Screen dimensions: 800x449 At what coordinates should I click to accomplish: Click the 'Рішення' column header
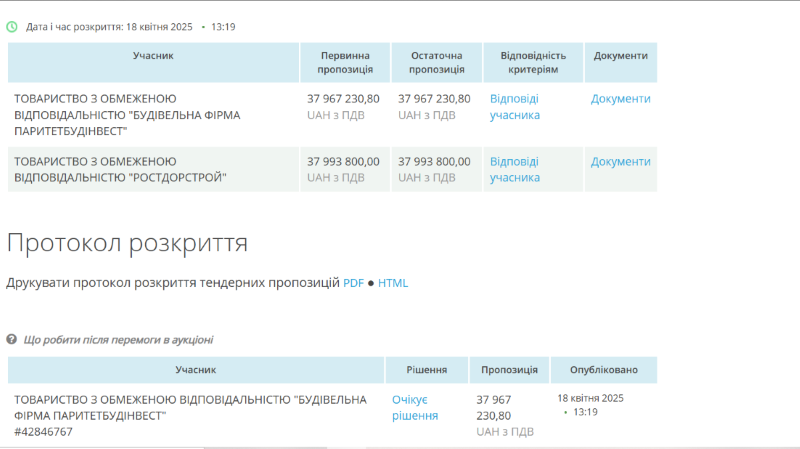(426, 370)
